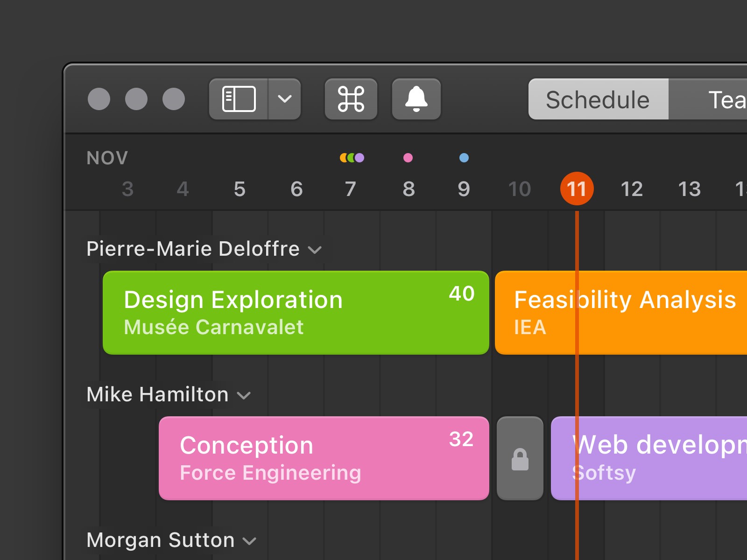
Task: Open the command shortcut button
Action: (x=351, y=99)
